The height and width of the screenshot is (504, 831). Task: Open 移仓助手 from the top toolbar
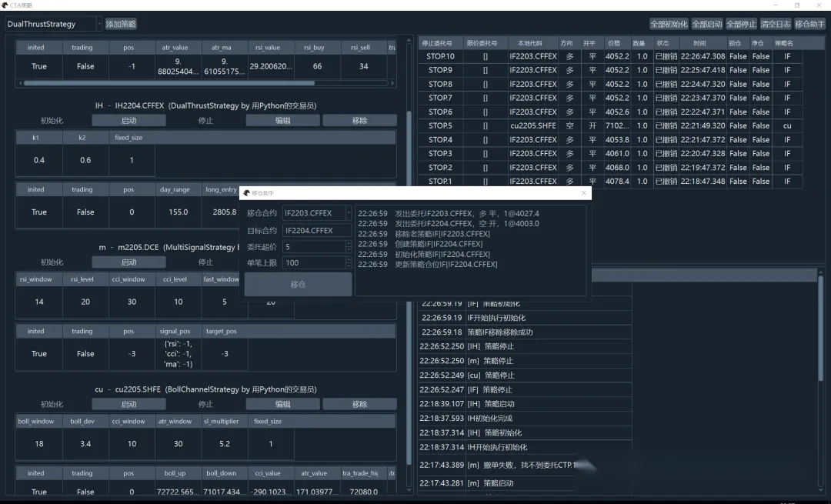point(809,24)
